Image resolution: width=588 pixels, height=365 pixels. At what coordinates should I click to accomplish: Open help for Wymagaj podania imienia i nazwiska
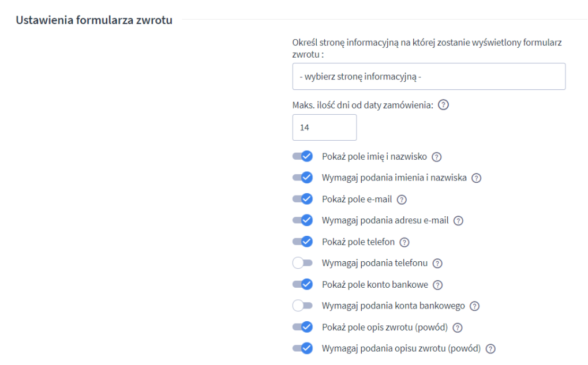coord(476,178)
